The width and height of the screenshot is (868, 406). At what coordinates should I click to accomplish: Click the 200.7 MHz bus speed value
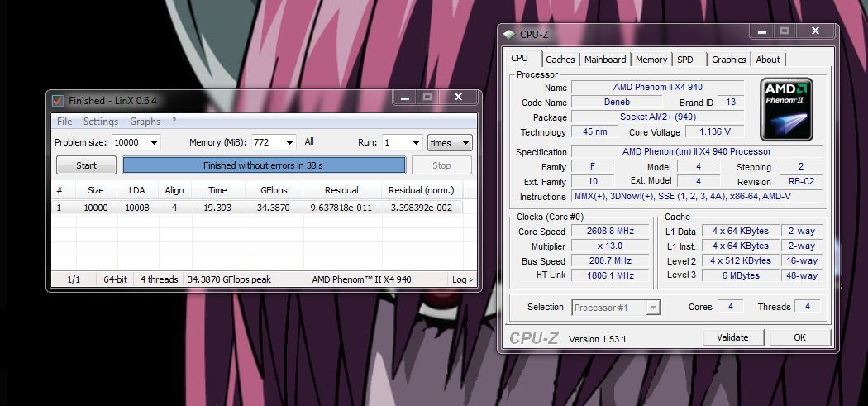pos(611,260)
